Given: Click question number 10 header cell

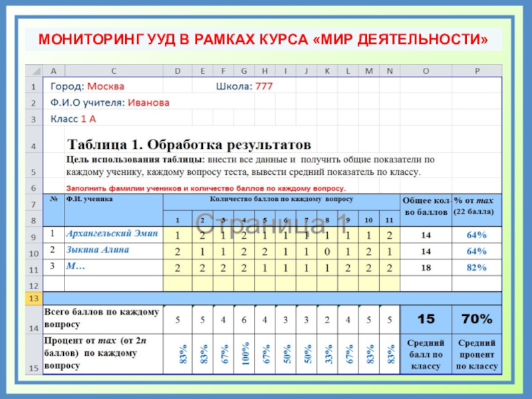Looking at the screenshot, I should click(369, 220).
